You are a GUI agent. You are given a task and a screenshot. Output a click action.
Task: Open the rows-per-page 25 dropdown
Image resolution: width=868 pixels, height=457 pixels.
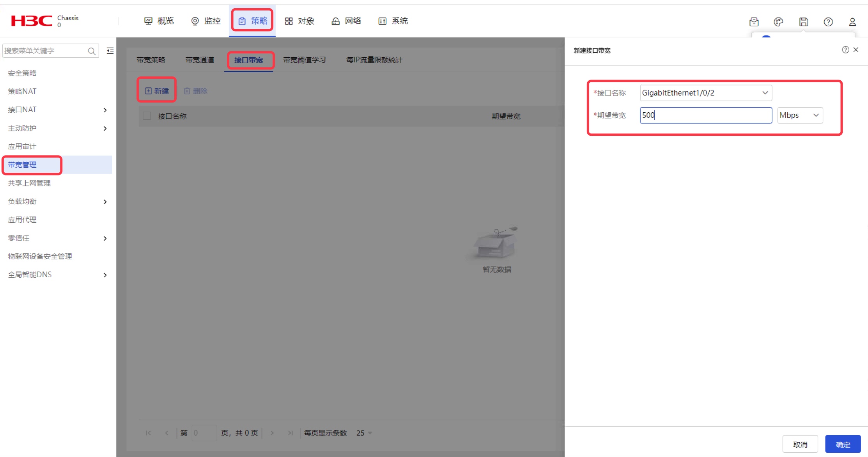click(x=364, y=433)
